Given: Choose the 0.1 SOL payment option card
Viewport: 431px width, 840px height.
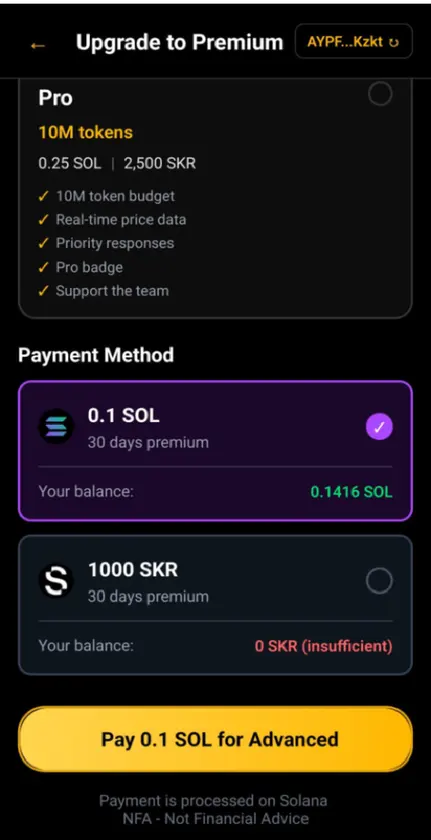Looking at the screenshot, I should 215,451.
